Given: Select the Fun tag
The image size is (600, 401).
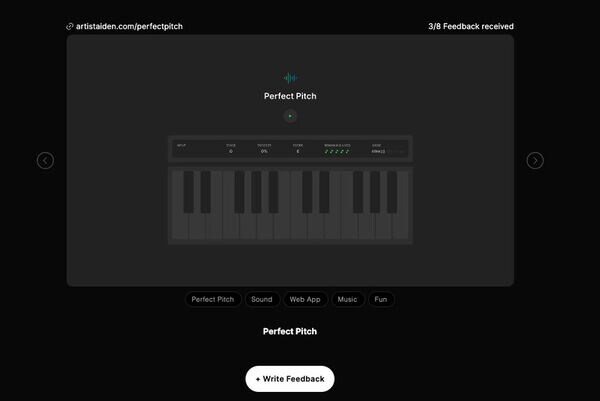Looking at the screenshot, I should pyautogui.click(x=381, y=299).
